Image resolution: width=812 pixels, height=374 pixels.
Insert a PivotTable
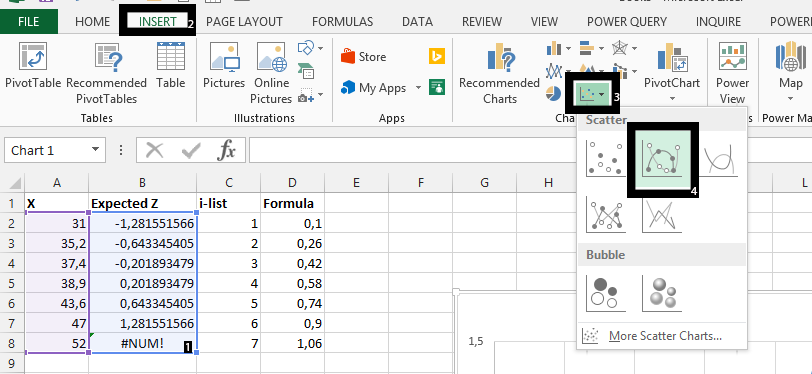pos(33,66)
